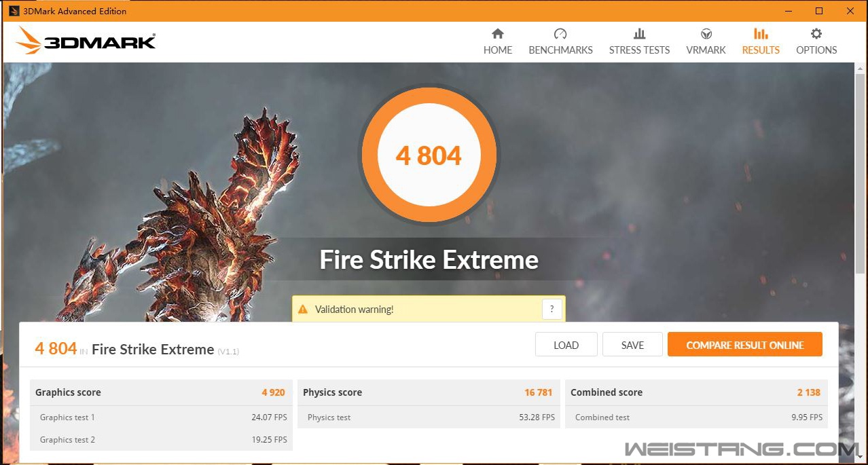
Task: Click the 53.28 FPS value
Action: tap(537, 417)
